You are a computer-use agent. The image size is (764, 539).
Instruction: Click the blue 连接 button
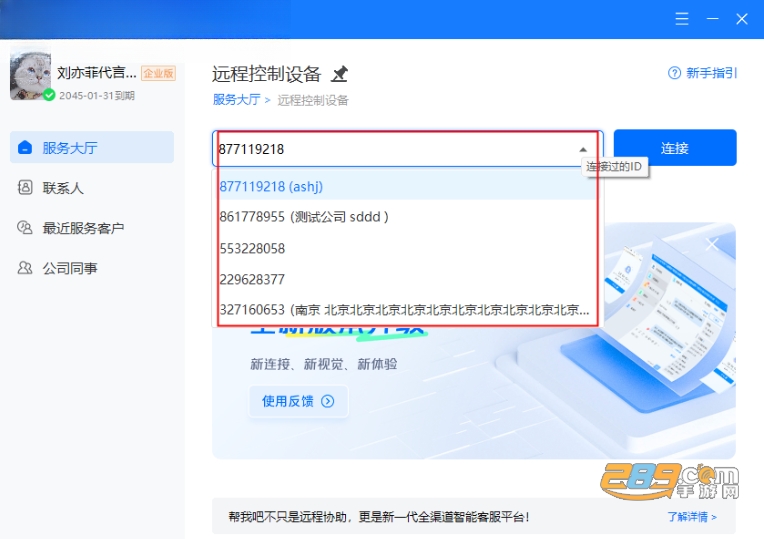click(675, 148)
